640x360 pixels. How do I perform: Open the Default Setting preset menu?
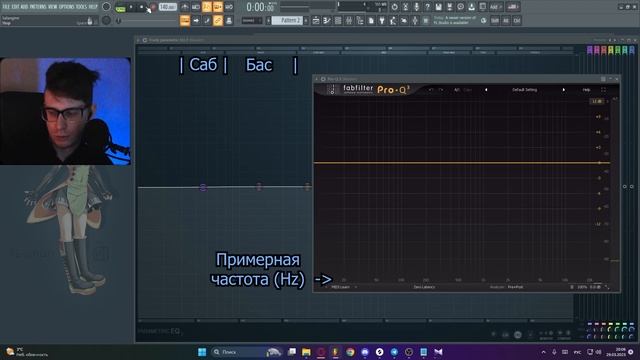point(524,90)
